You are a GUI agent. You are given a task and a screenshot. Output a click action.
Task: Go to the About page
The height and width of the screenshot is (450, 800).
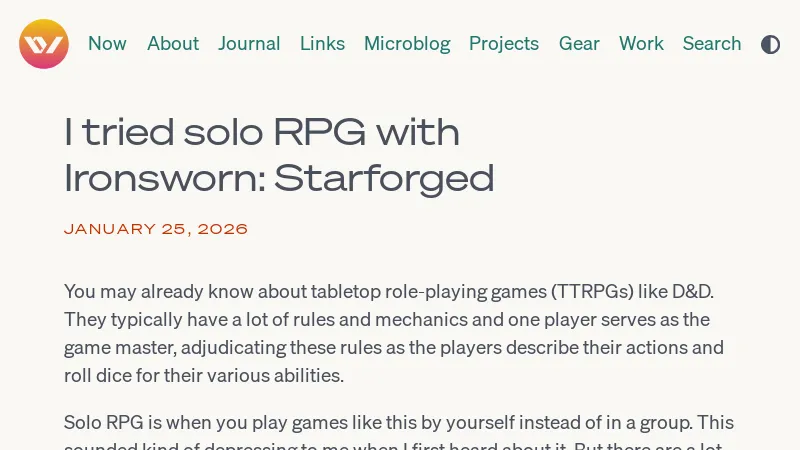click(173, 44)
